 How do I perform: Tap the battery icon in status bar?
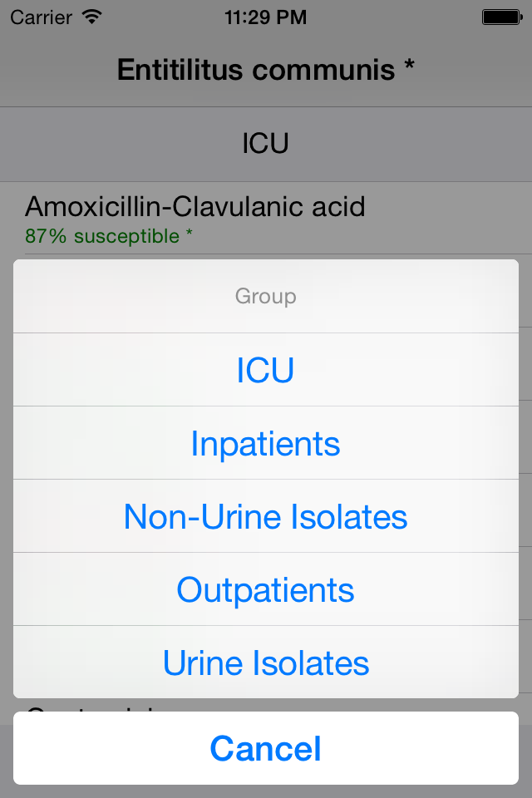(502, 17)
